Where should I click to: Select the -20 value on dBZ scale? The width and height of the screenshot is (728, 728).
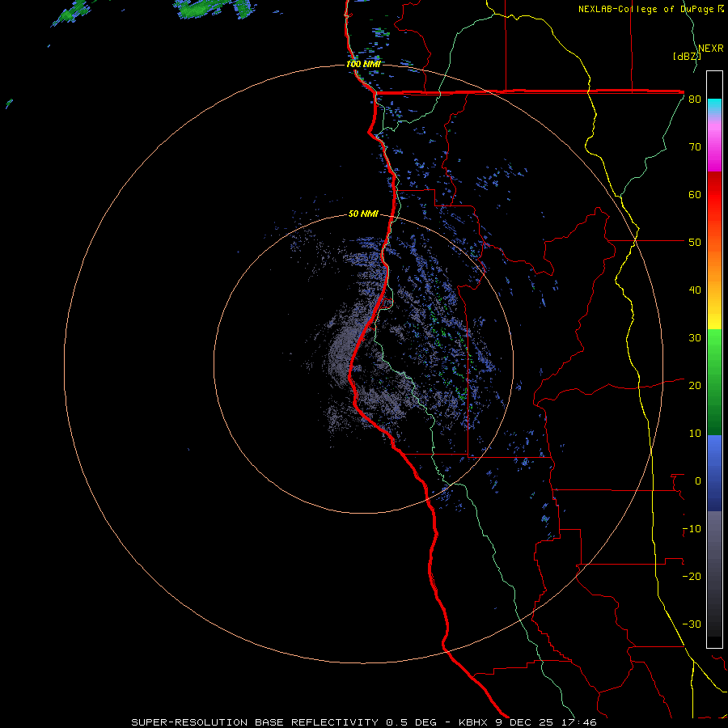(x=692, y=577)
